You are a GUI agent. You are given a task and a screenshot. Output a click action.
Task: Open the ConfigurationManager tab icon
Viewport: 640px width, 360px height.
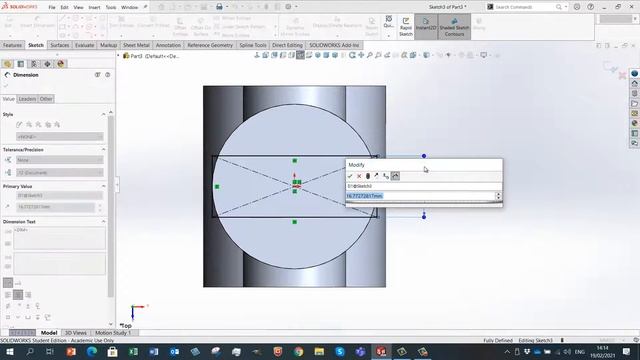click(34, 64)
